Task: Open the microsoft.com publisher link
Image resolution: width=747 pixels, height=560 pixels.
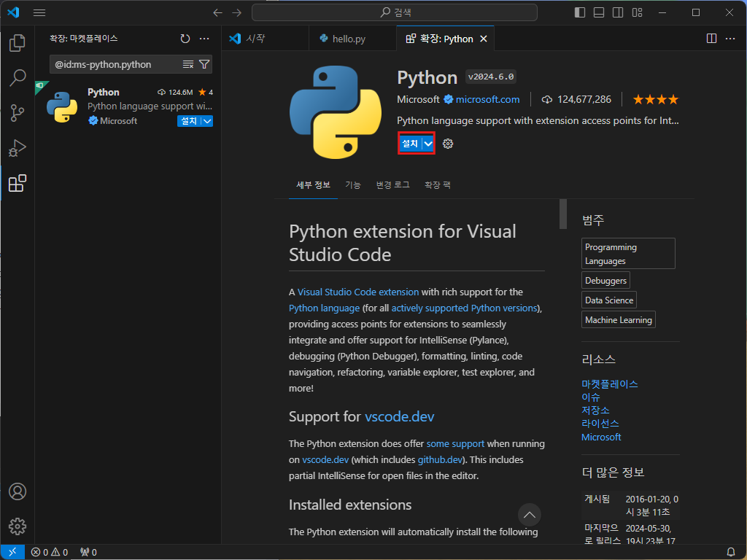Action: tap(487, 99)
